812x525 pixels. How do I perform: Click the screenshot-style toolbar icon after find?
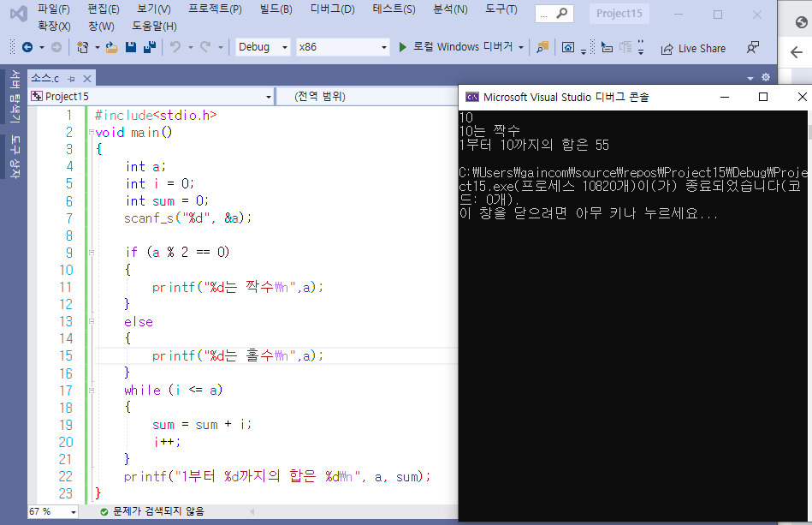pos(568,48)
